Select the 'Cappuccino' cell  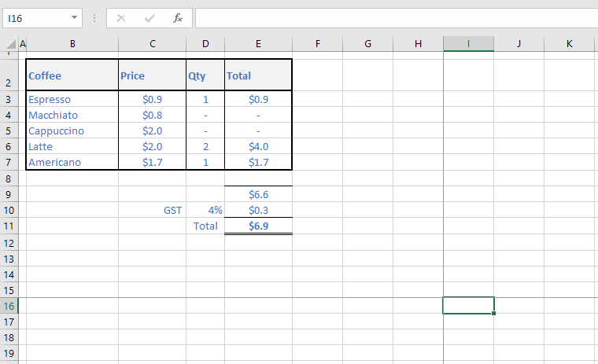[x=72, y=131]
